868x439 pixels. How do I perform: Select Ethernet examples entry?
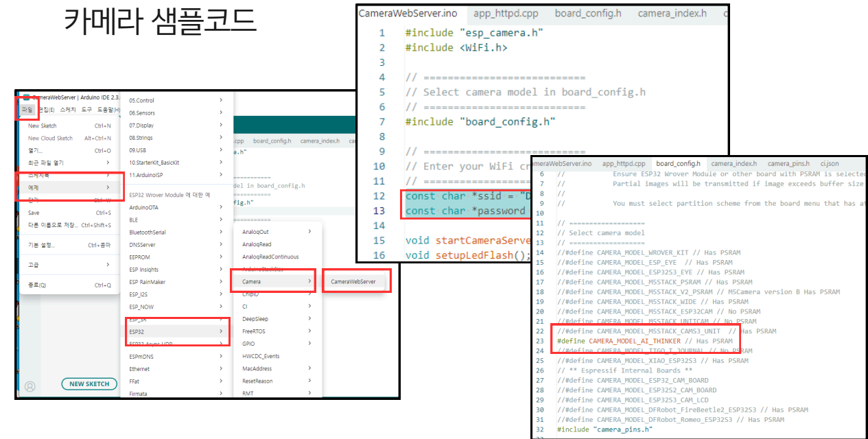click(x=176, y=369)
